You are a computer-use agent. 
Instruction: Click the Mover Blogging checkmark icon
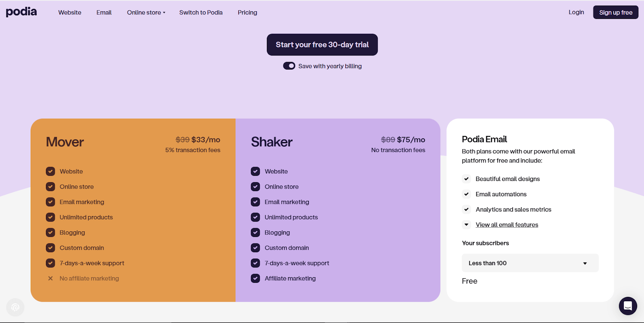point(50,232)
